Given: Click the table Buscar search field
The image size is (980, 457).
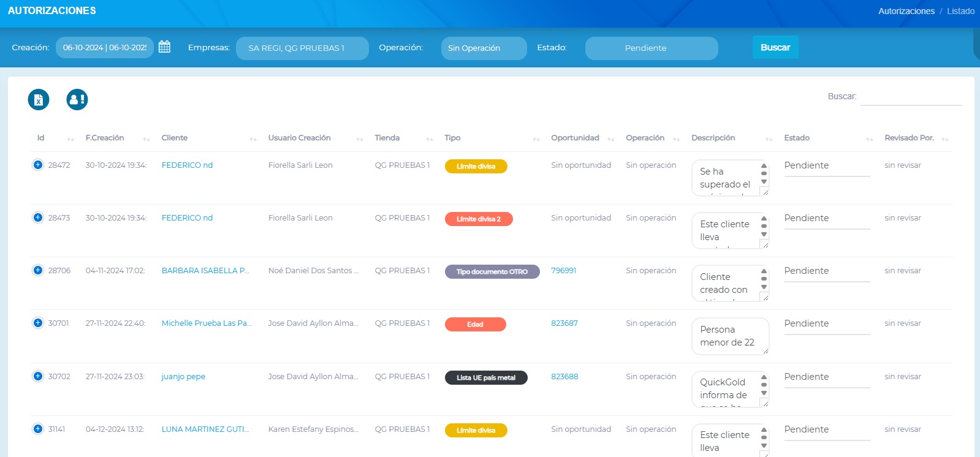Looking at the screenshot, I should (x=911, y=97).
